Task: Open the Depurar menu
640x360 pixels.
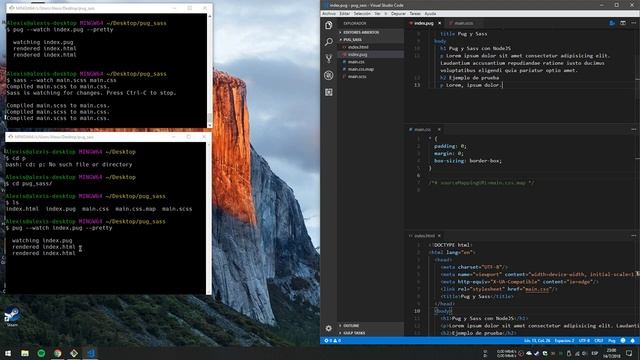Action: [398, 13]
